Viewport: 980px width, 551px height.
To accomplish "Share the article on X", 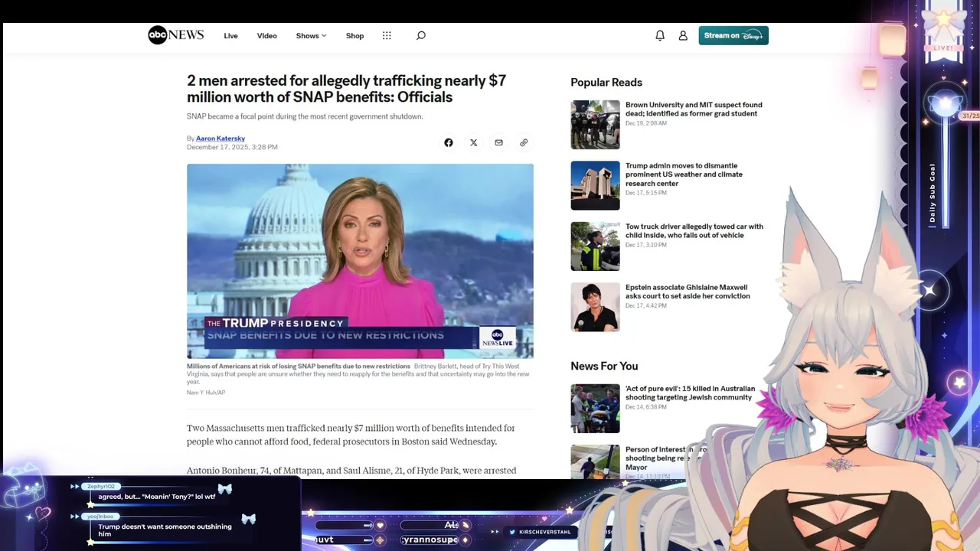I will (473, 142).
